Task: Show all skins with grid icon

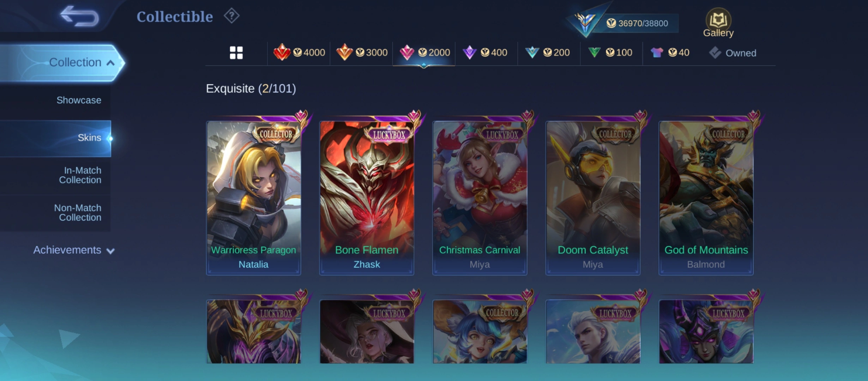Action: click(x=236, y=53)
